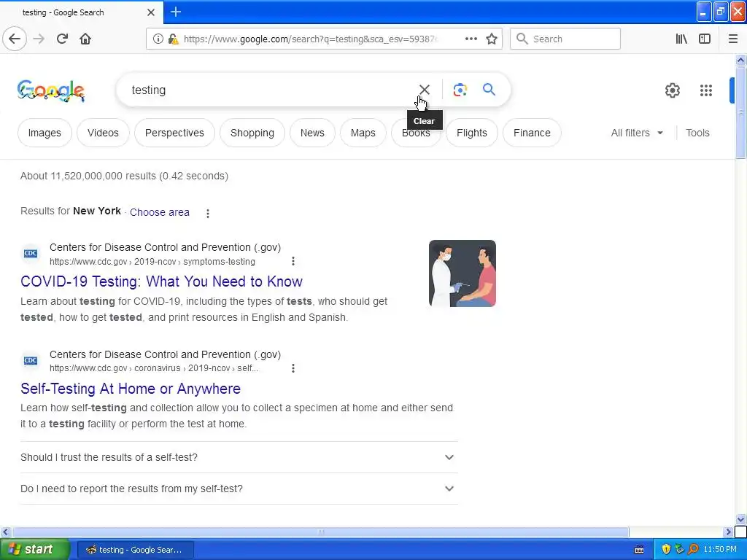The image size is (747, 560).
Task: Clear the Google search box
Action: pos(425,90)
